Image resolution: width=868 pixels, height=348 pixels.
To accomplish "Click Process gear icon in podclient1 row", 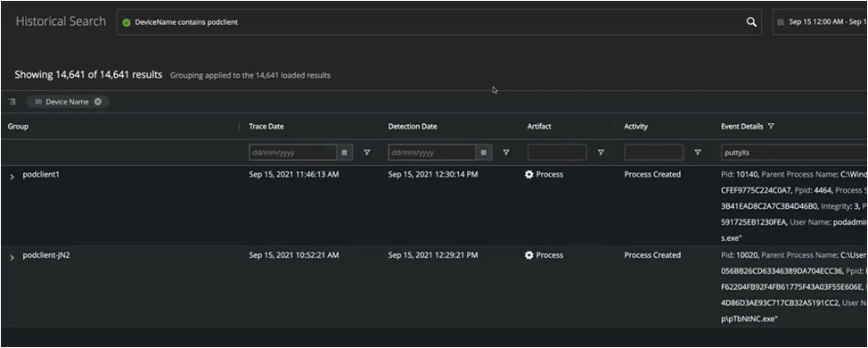I will (528, 175).
